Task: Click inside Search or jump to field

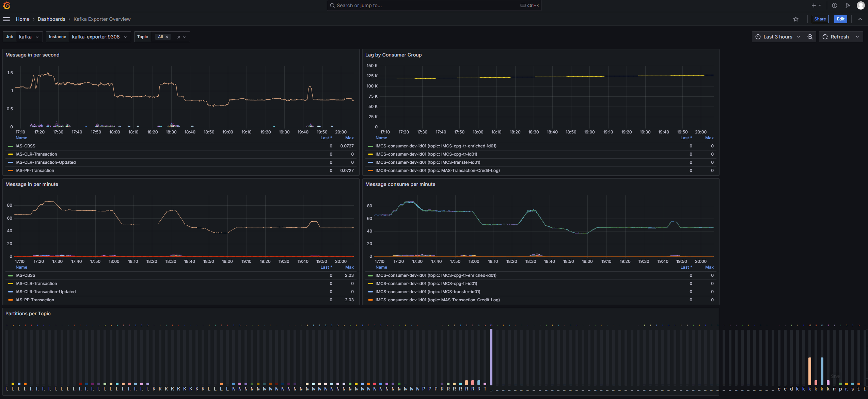Action: coord(434,5)
